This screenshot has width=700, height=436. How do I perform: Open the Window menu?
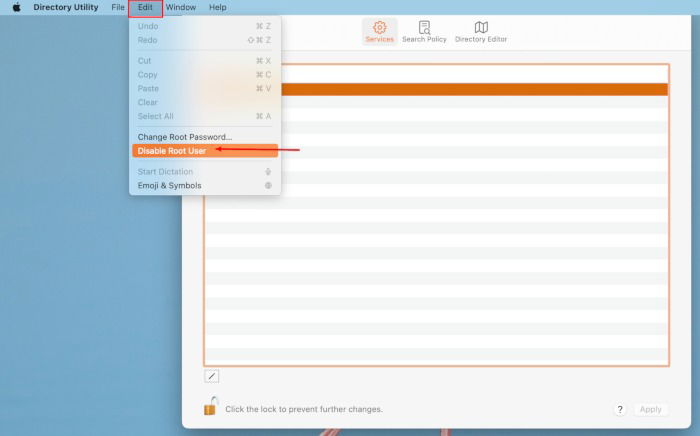pos(181,7)
